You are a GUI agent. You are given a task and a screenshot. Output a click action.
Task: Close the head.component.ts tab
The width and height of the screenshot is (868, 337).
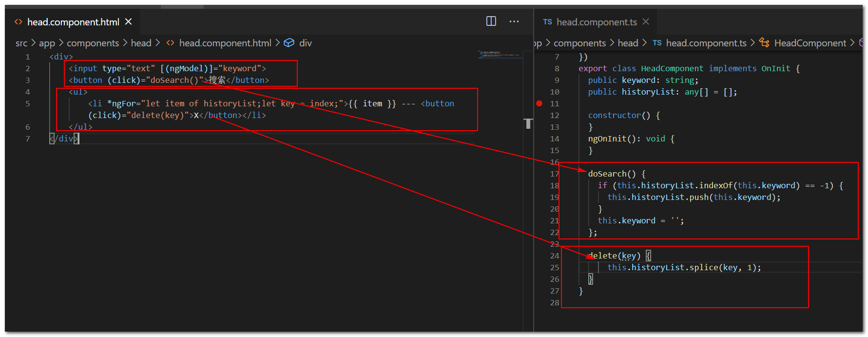click(646, 22)
